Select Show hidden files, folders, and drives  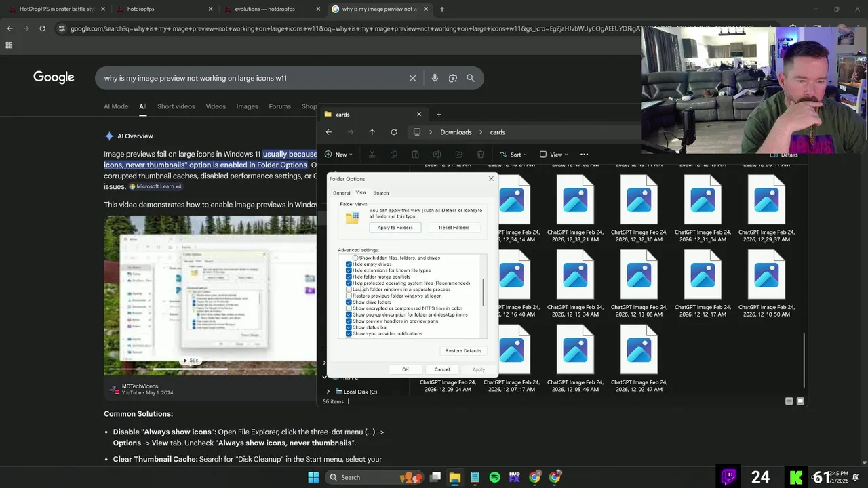(355, 258)
